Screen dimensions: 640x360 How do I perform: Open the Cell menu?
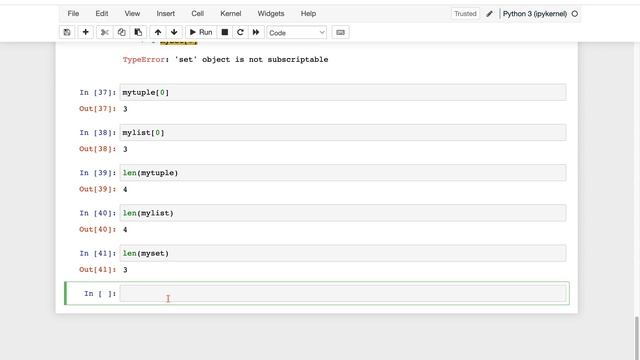(x=198, y=13)
